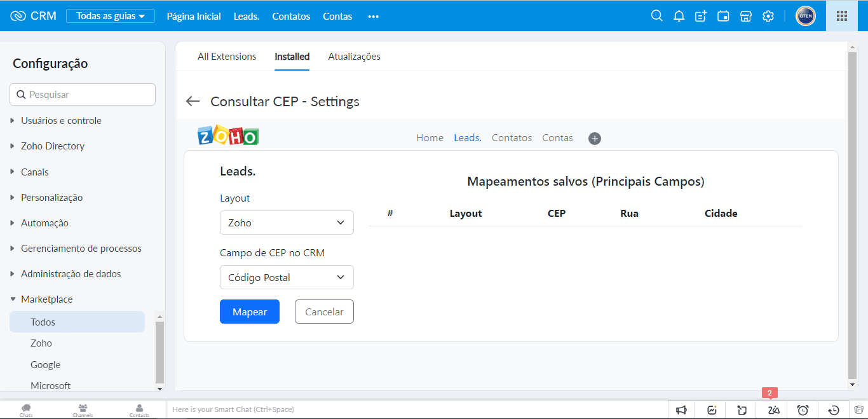
Task: Open the notifications bell
Action: click(679, 16)
